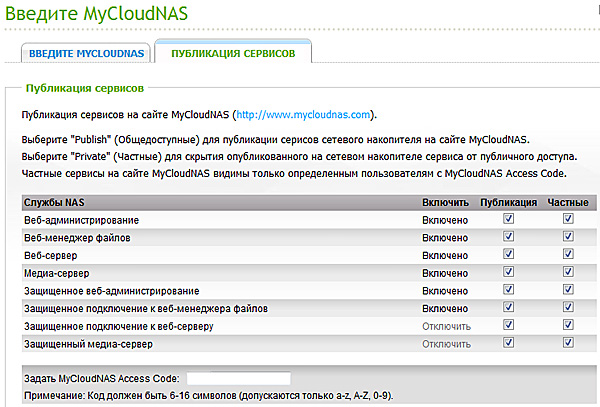Toggle Публикация checkbox for Веб-администрирование
Screen dimensions: 600x407
[x=509, y=219]
